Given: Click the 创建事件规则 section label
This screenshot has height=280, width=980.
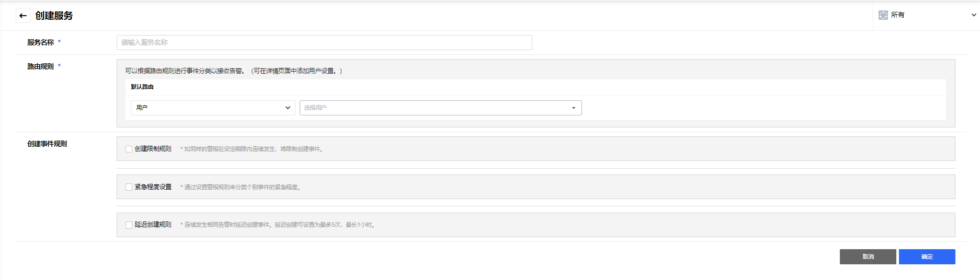Looking at the screenshot, I should [47, 144].
